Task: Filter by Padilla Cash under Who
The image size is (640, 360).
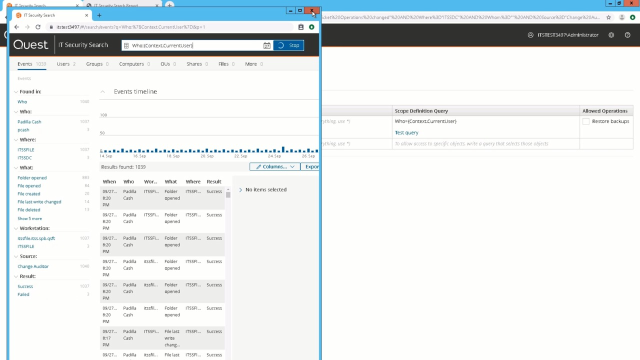Action: 29,122
